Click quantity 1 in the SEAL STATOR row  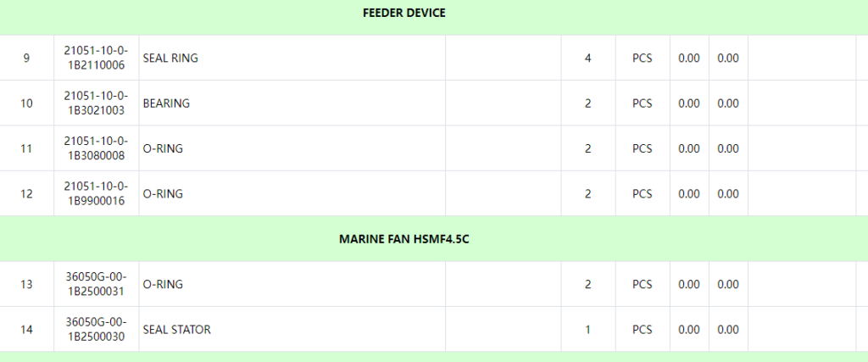pyautogui.click(x=587, y=329)
